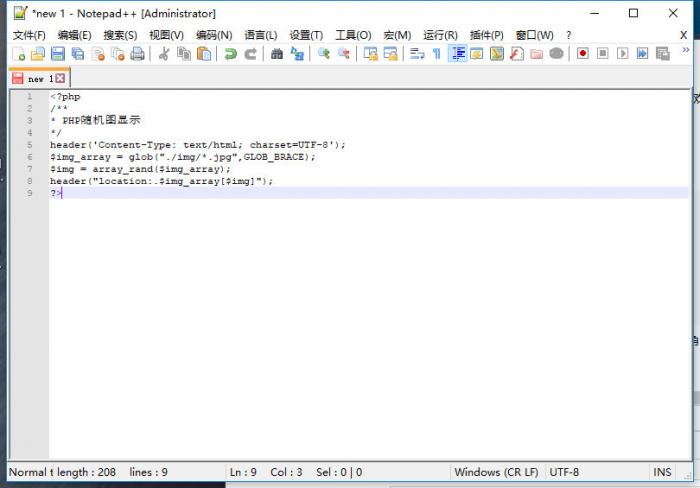Start macro recording with the red dot icon
This screenshot has width=700, height=488.
tap(583, 54)
